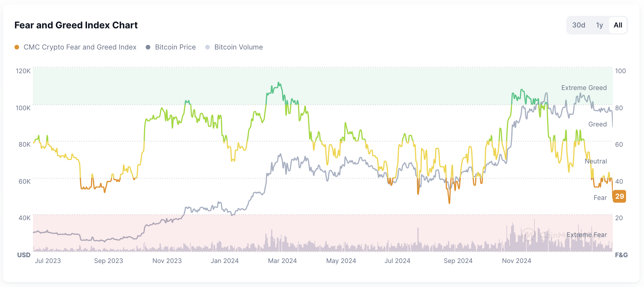Toggle the Bitcoin Volume legend item
The height and width of the screenshot is (287, 644).
pos(238,47)
